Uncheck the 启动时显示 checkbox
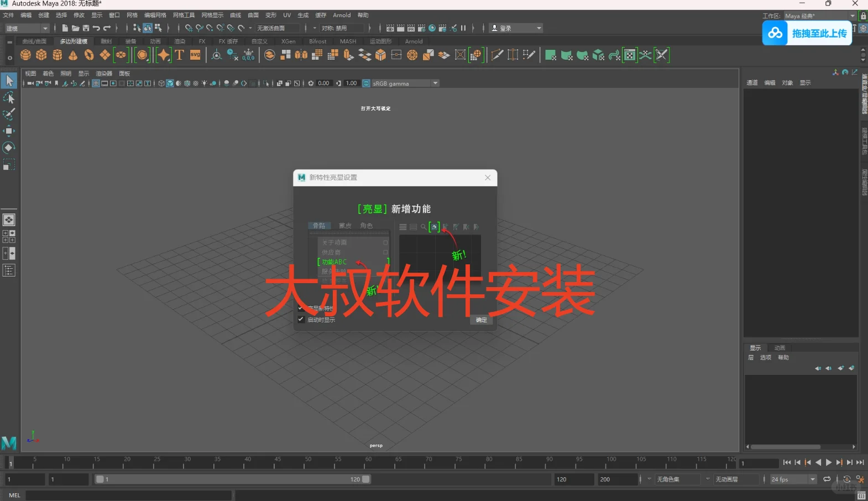This screenshot has width=868, height=501. (x=301, y=319)
